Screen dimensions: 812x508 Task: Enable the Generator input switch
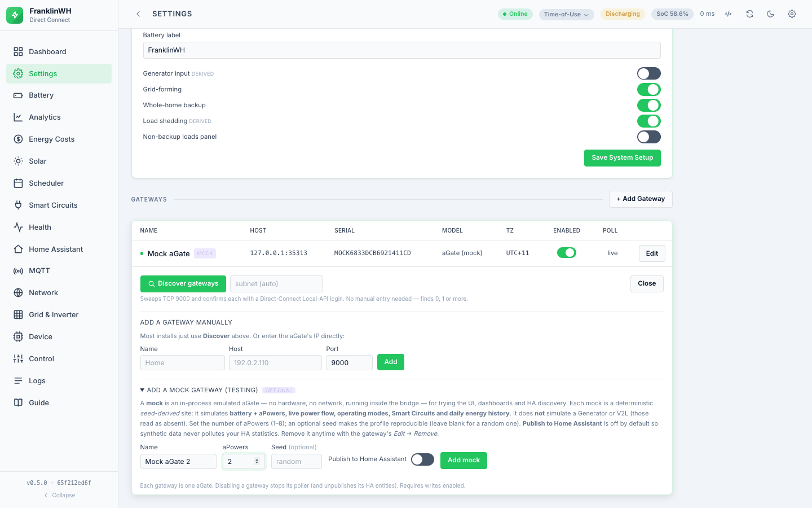point(649,73)
